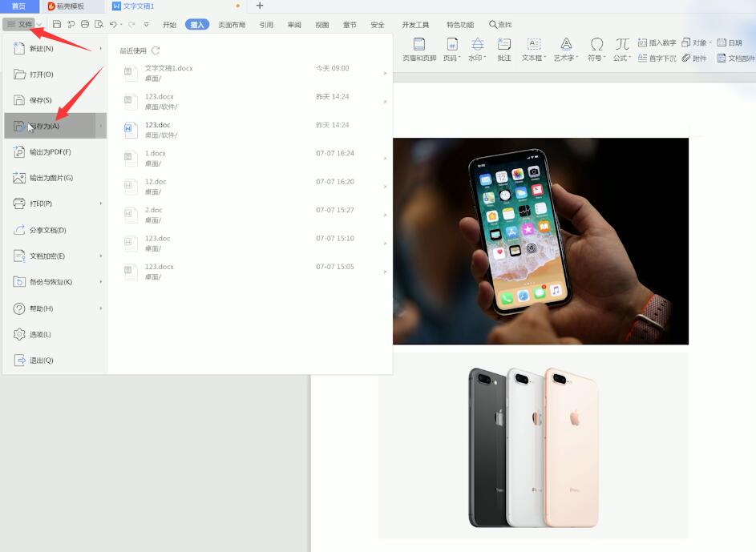Click 打印(P) in file menu

click(x=55, y=203)
